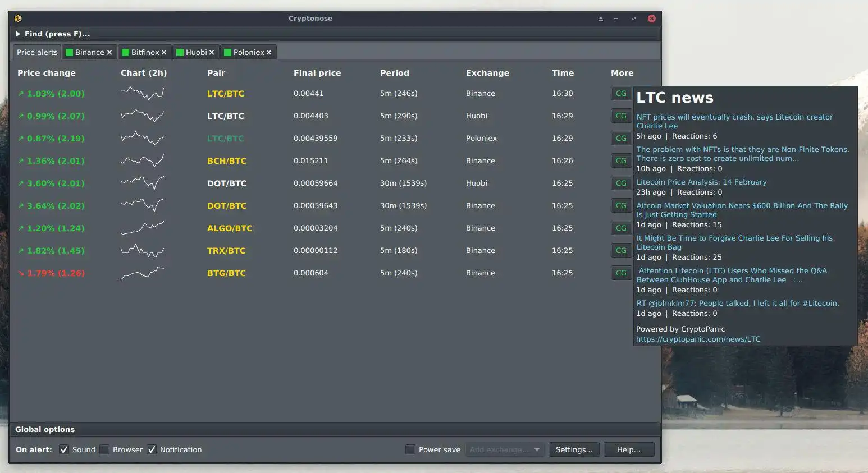
Task: Open the Settings button
Action: (x=574, y=449)
